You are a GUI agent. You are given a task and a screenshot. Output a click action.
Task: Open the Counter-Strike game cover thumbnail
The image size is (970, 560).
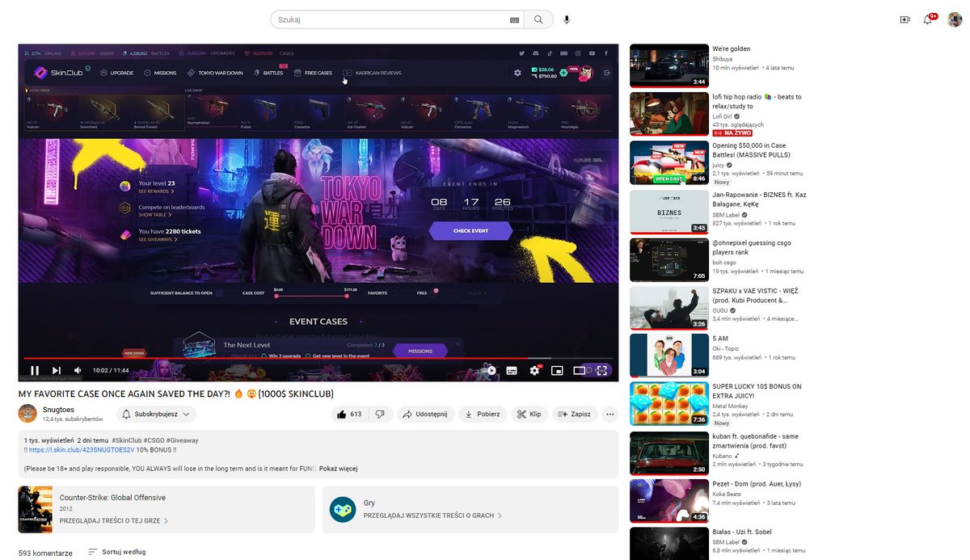pos(36,509)
